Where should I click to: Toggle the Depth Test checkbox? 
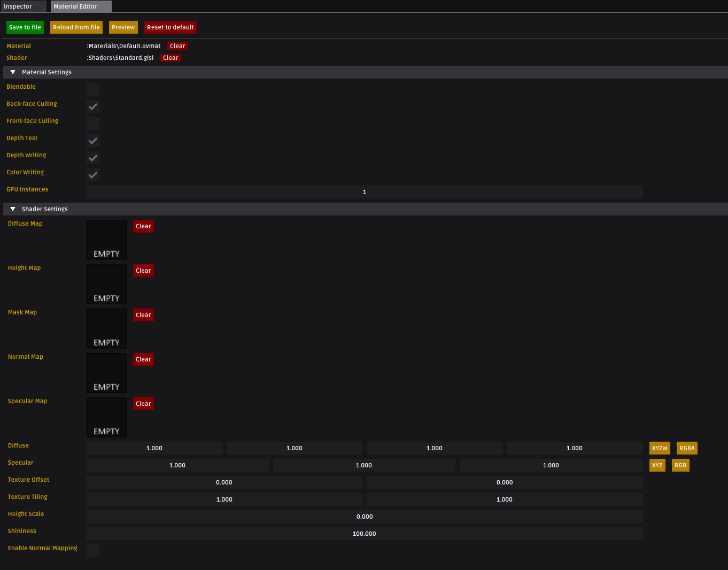click(x=93, y=141)
